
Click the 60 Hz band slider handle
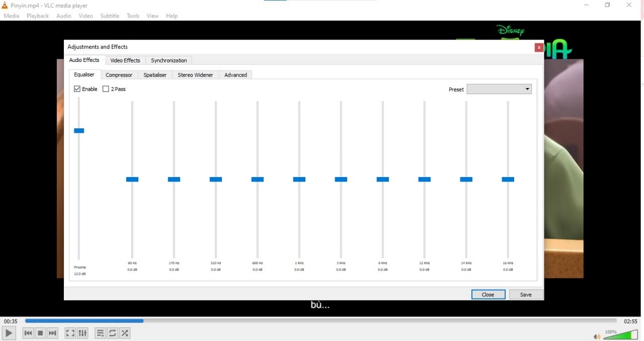(x=132, y=179)
